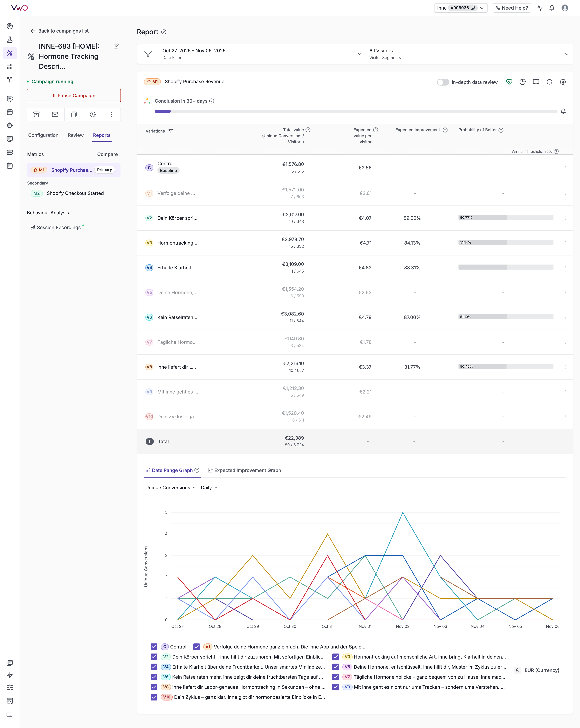Uncheck the V10 legend checkbox
This screenshot has width=580, height=728.
(154, 697)
